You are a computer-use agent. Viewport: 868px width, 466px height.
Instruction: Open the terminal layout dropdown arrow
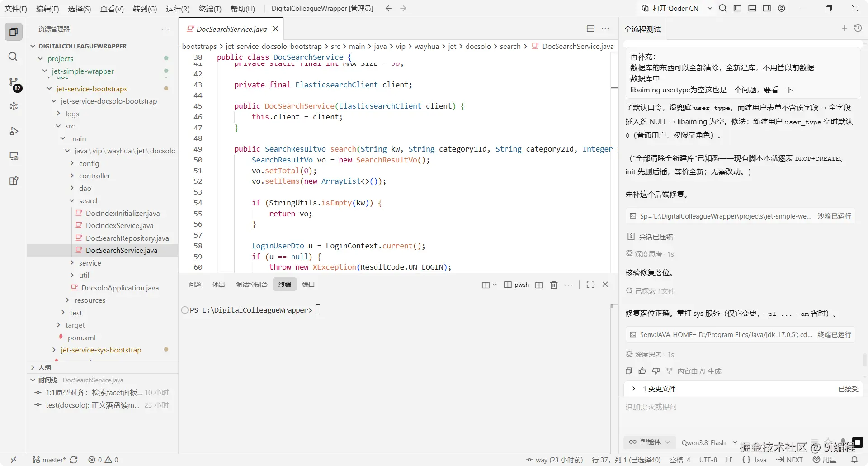pos(495,285)
